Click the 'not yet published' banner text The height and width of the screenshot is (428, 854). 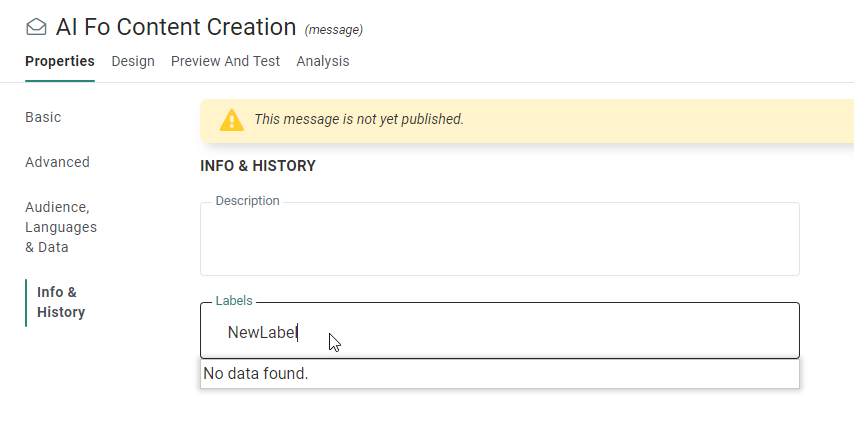click(359, 119)
